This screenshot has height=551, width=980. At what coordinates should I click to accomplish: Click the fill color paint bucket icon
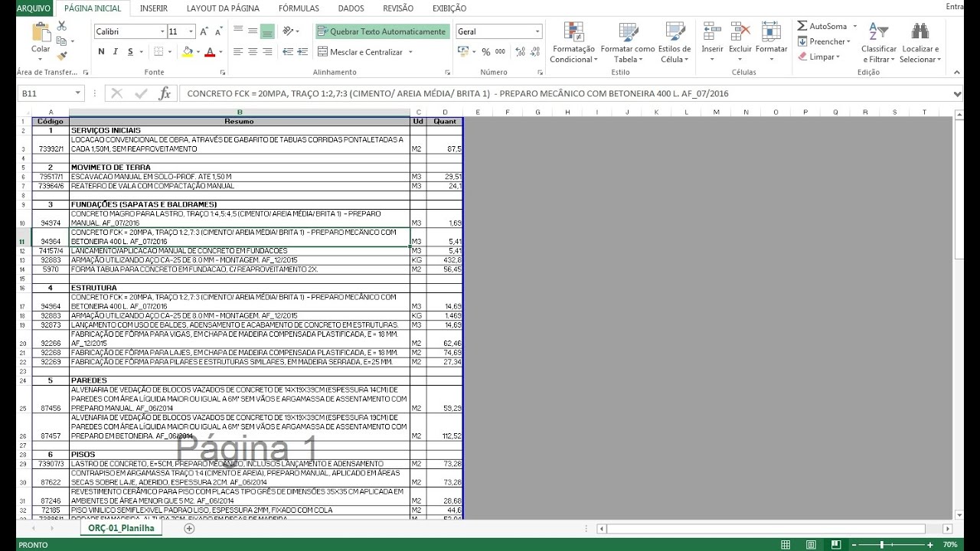[188, 52]
